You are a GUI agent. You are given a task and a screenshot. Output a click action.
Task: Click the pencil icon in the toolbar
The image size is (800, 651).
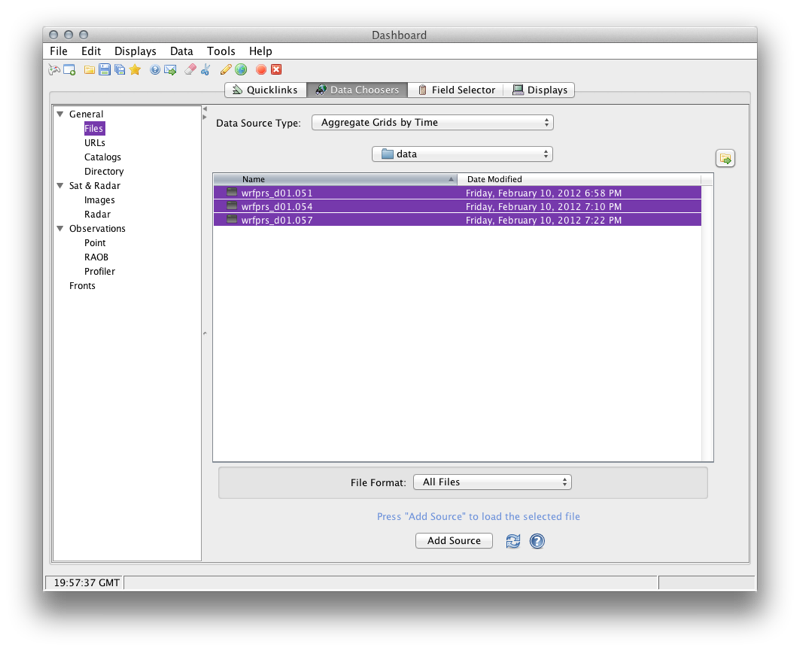coord(226,70)
